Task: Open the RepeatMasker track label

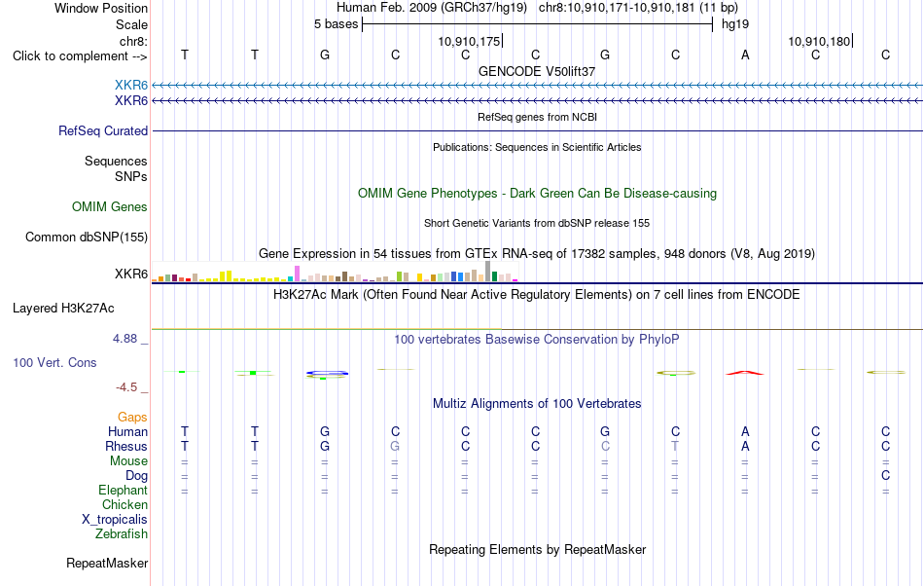Action: pyautogui.click(x=107, y=563)
